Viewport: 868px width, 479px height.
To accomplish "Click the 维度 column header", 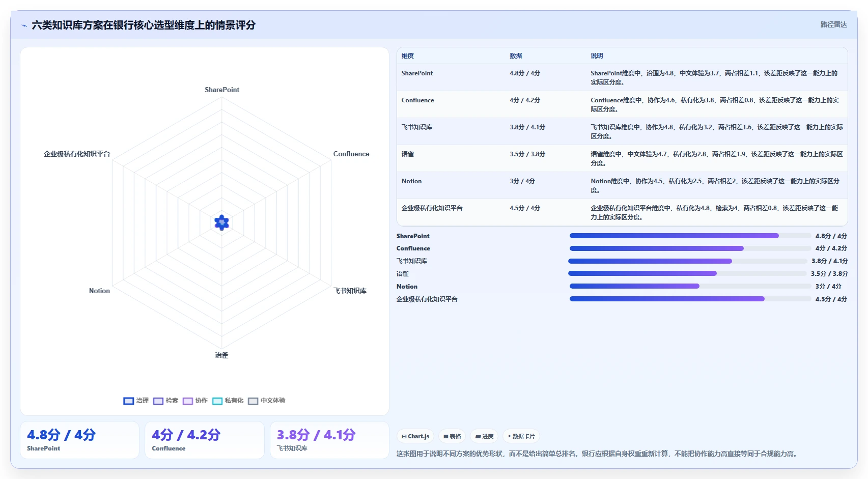I will click(x=408, y=56).
